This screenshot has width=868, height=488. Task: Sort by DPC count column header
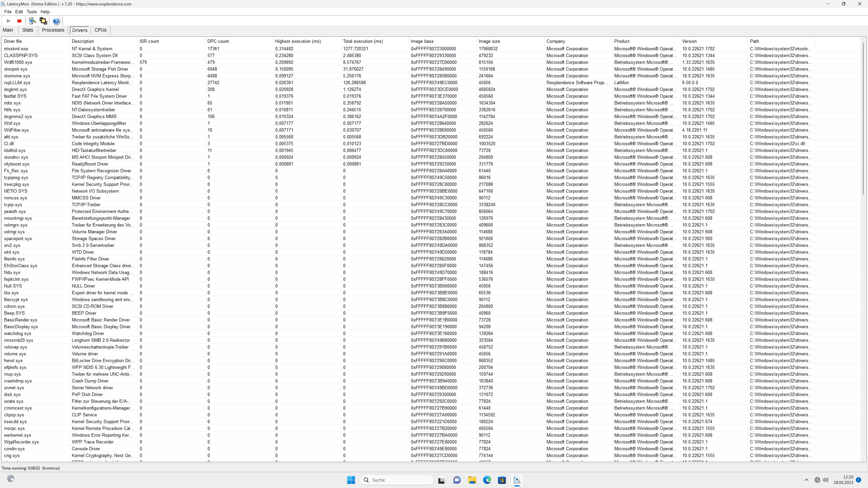pos(218,41)
